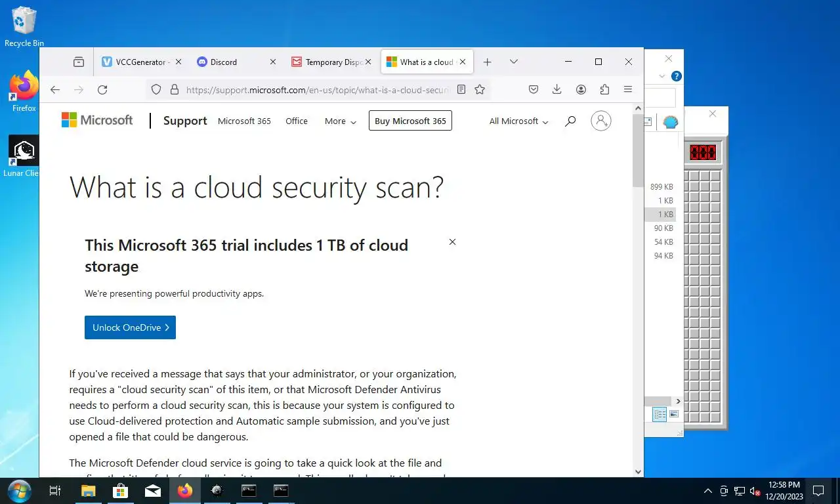Screen dimensions: 840x504
Task: Open the Firefox downloads arrow icon
Action: (557, 90)
